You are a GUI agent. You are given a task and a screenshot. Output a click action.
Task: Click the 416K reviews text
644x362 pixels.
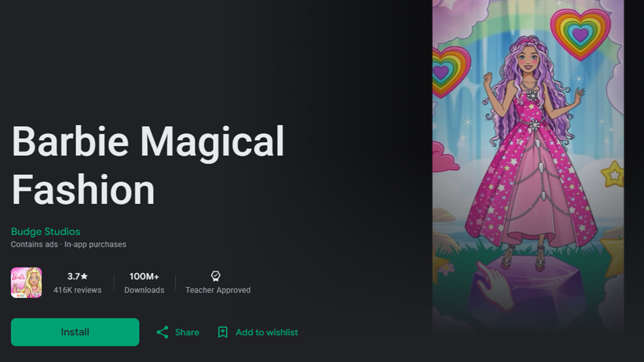(x=77, y=290)
